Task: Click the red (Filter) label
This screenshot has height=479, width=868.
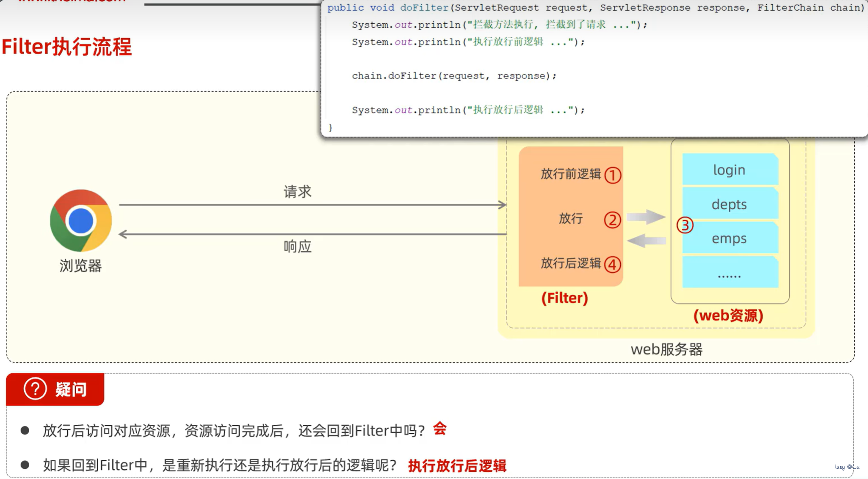Action: 564,298
